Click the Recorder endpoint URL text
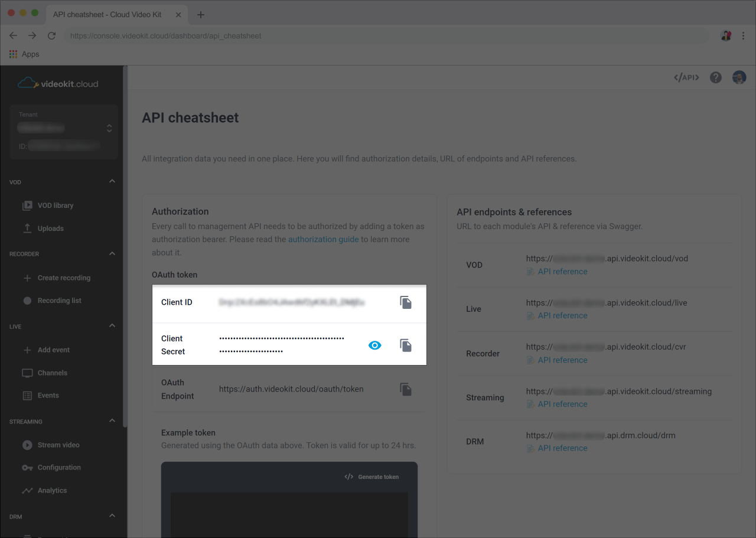 click(606, 347)
